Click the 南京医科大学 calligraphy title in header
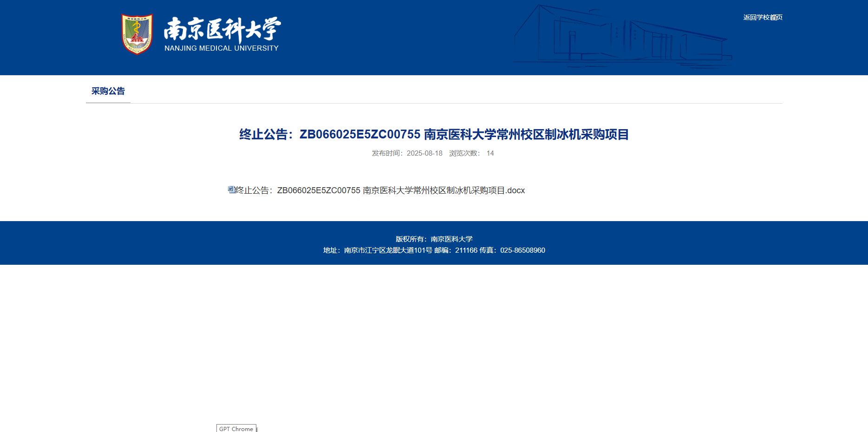 click(x=222, y=29)
